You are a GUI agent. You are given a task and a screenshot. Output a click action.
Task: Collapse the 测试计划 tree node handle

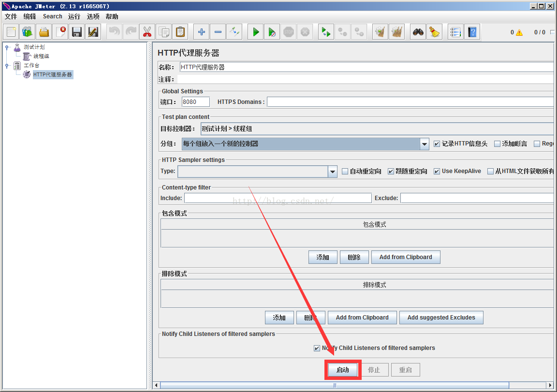click(7, 47)
